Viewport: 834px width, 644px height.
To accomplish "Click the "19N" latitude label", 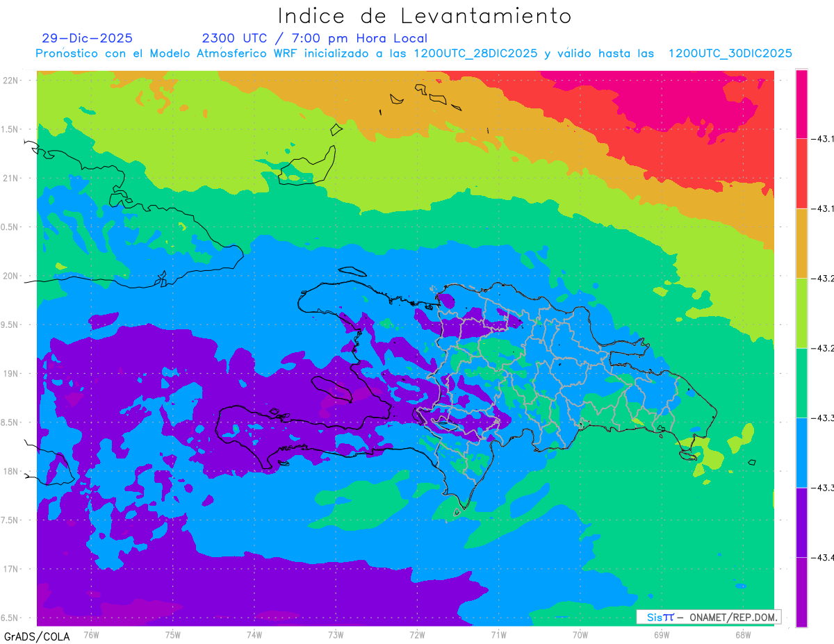I will tap(10, 373).
